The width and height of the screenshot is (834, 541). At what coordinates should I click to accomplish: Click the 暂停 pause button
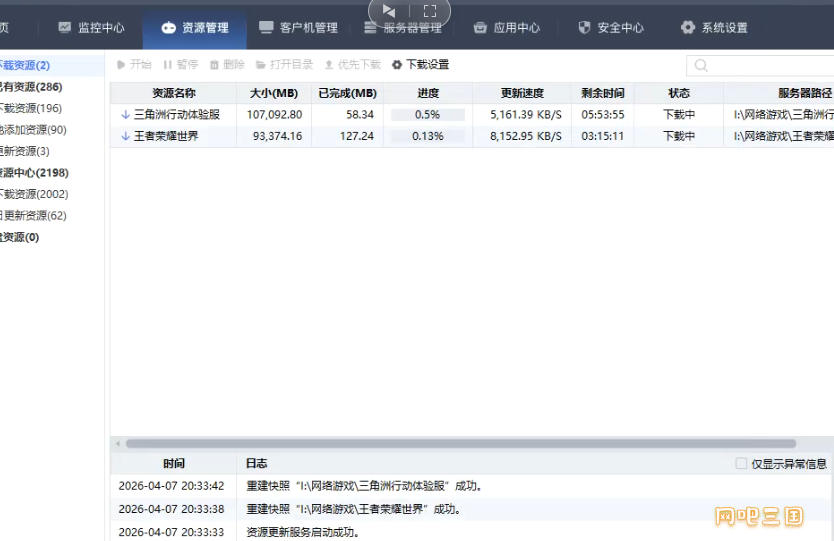pos(181,65)
